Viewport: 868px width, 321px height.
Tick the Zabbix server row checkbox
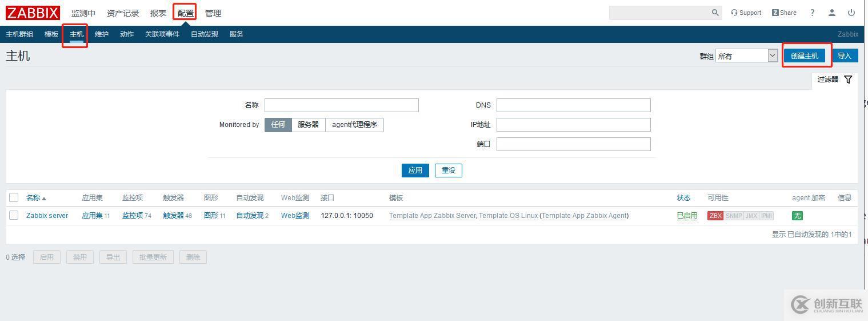tap(14, 216)
